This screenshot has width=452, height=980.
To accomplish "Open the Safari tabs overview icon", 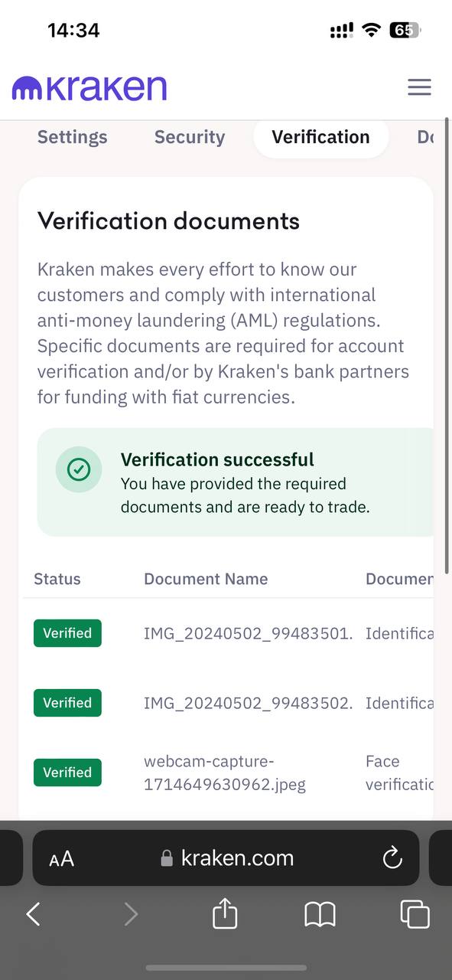I will (415, 914).
